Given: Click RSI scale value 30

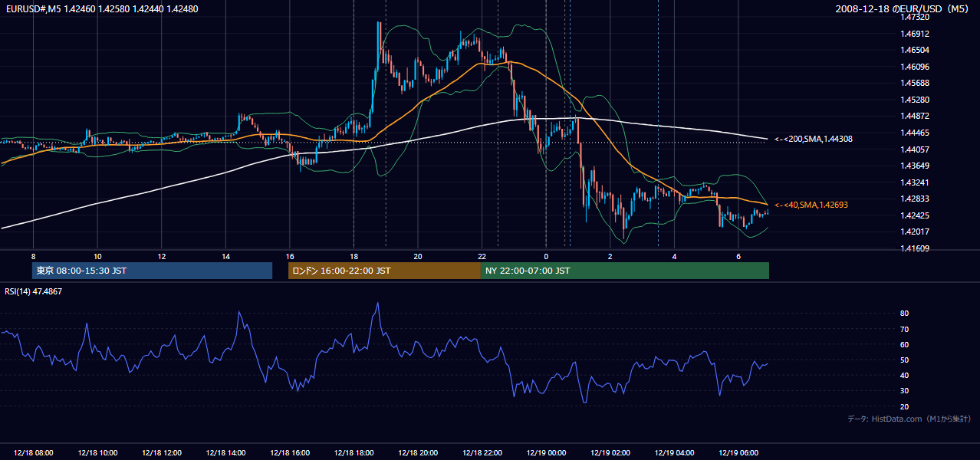Looking at the screenshot, I should [x=905, y=391].
